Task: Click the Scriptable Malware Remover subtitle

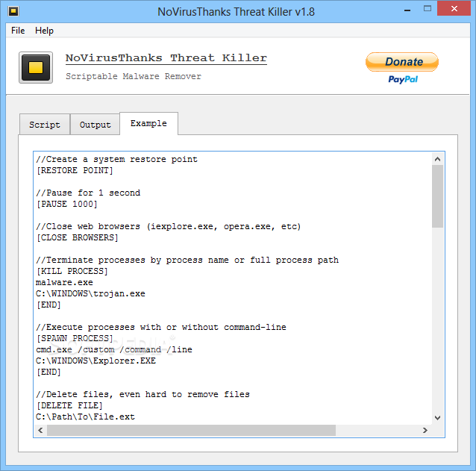Action: [x=134, y=76]
